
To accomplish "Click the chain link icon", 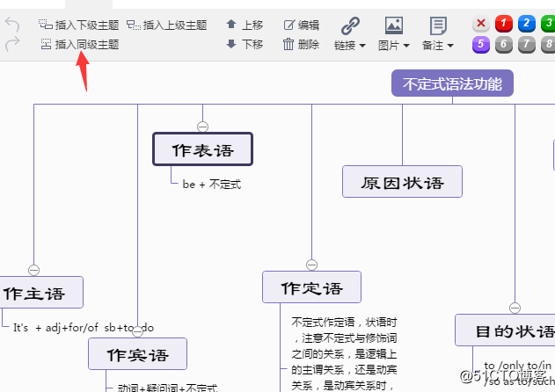I will [x=350, y=25].
